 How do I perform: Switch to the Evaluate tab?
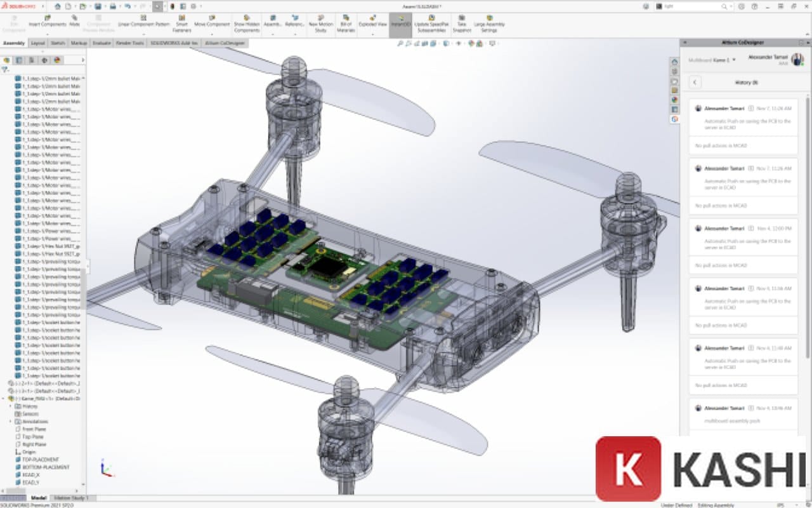pyautogui.click(x=101, y=43)
